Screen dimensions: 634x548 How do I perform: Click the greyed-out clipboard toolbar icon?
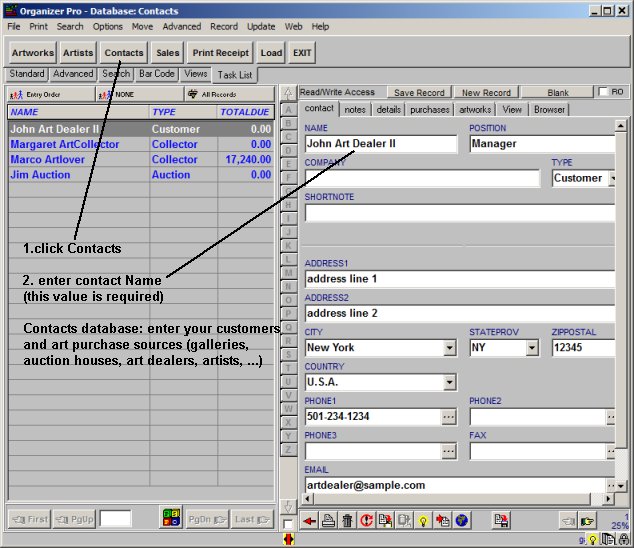click(x=404, y=521)
